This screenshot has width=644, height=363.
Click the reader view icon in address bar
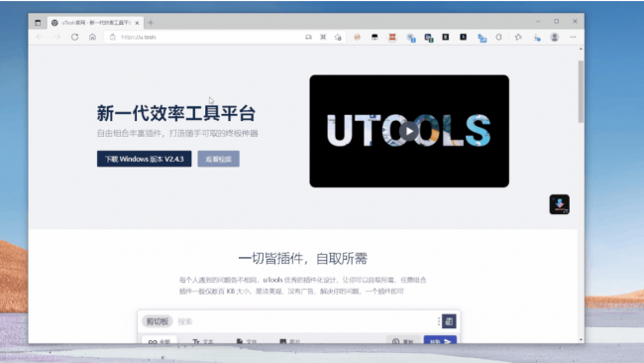pos(308,37)
